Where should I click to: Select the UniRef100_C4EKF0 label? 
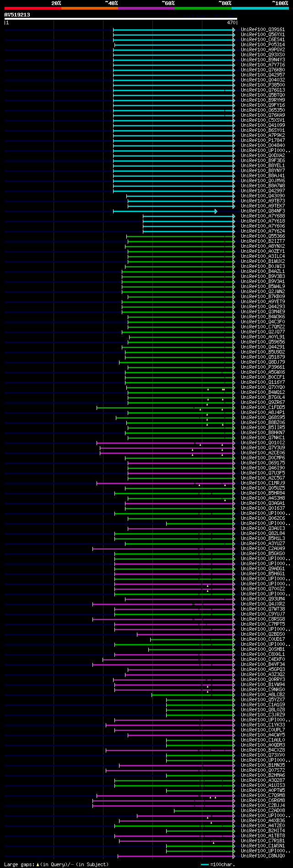click(x=263, y=659)
